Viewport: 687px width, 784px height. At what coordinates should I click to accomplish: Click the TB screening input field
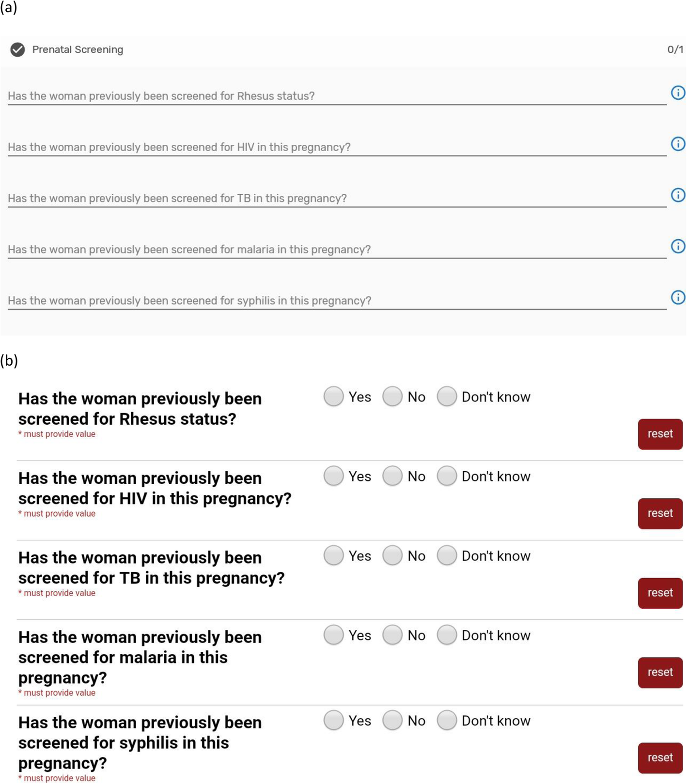coord(336,199)
